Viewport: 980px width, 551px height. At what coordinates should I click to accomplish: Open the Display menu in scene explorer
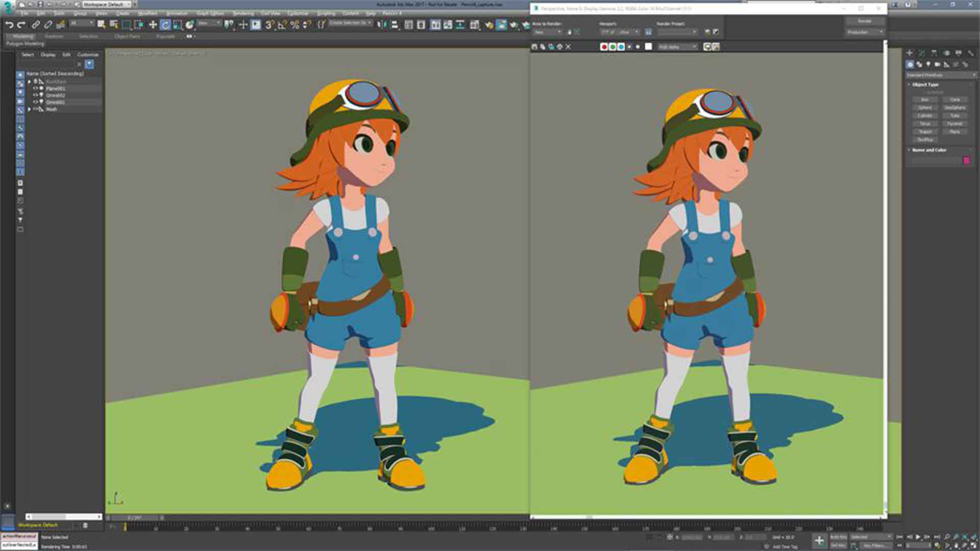[x=48, y=55]
